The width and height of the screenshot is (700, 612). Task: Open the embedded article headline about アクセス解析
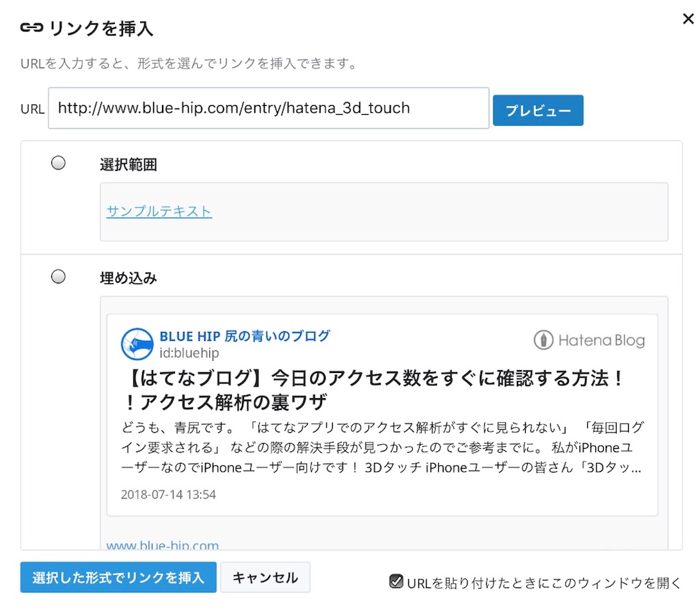coord(373,390)
